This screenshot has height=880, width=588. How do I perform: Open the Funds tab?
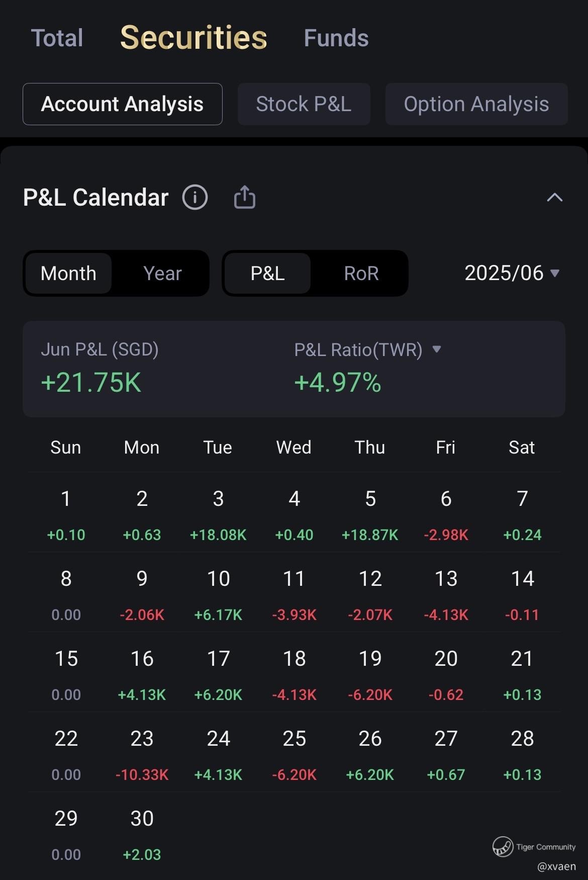coord(336,38)
